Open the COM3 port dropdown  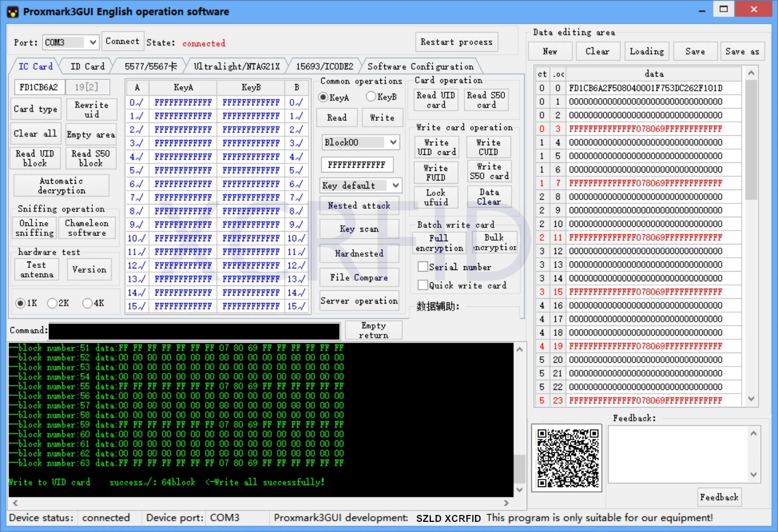[x=93, y=42]
